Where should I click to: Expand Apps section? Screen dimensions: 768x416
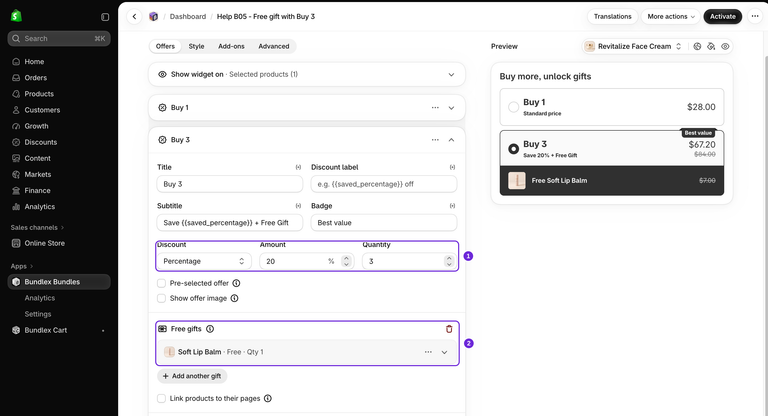[22, 267]
